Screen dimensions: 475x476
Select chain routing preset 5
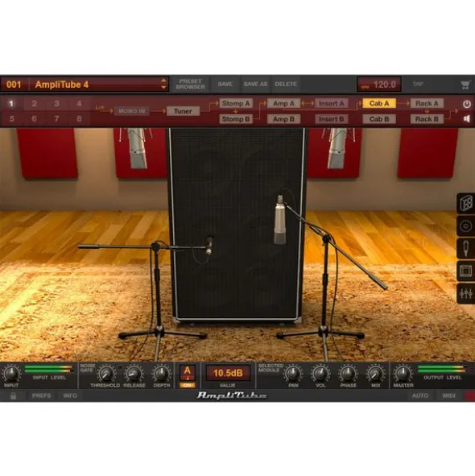click(11, 118)
